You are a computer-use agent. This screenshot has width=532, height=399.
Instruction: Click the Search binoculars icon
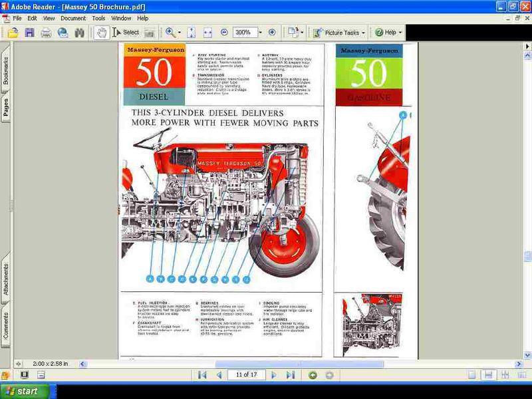(80, 32)
